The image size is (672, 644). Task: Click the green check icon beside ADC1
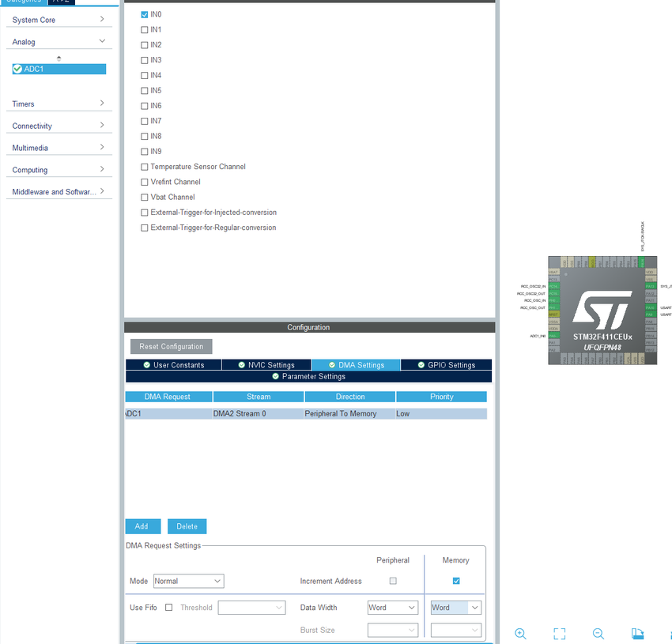[x=17, y=69]
